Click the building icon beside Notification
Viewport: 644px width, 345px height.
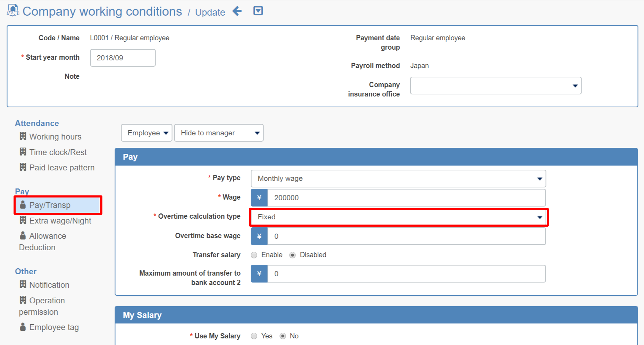(23, 284)
